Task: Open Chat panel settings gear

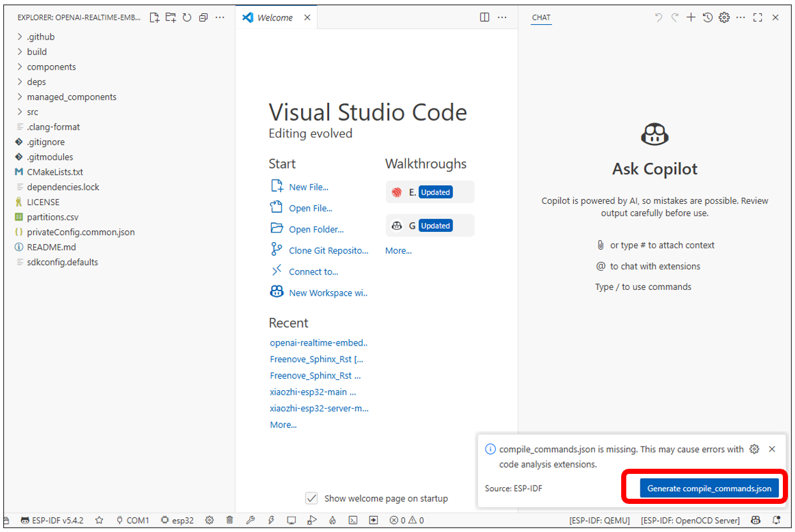Action: 724,17
